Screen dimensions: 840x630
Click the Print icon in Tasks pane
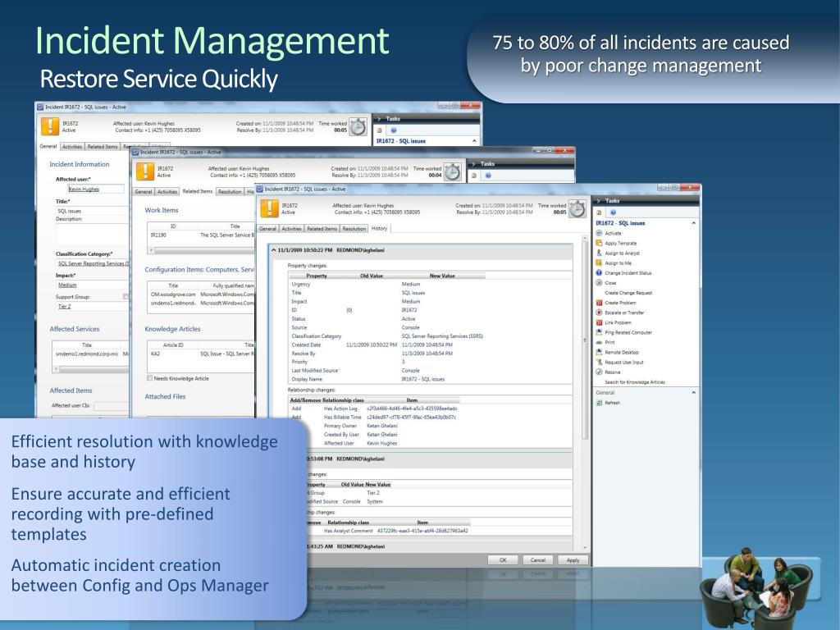coord(599,342)
